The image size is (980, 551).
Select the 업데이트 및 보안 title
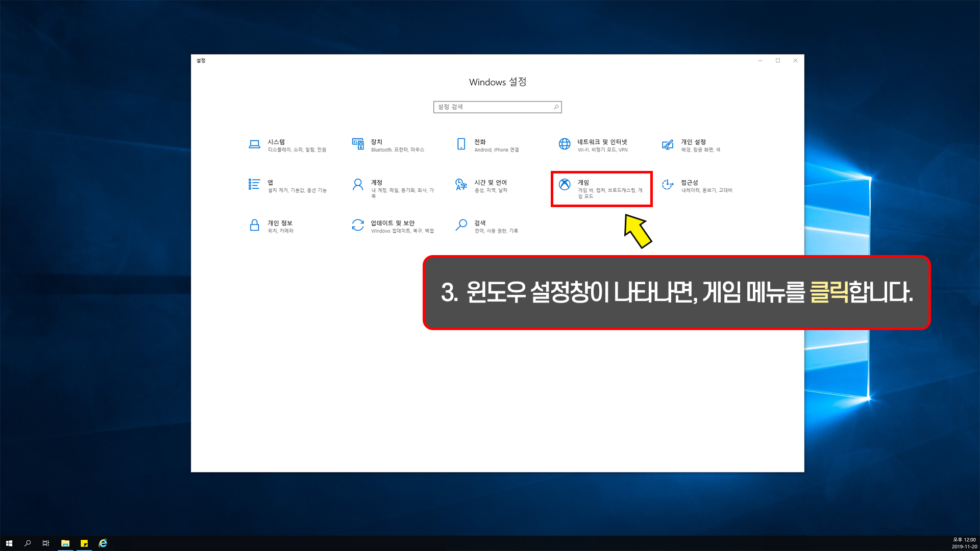(x=393, y=223)
